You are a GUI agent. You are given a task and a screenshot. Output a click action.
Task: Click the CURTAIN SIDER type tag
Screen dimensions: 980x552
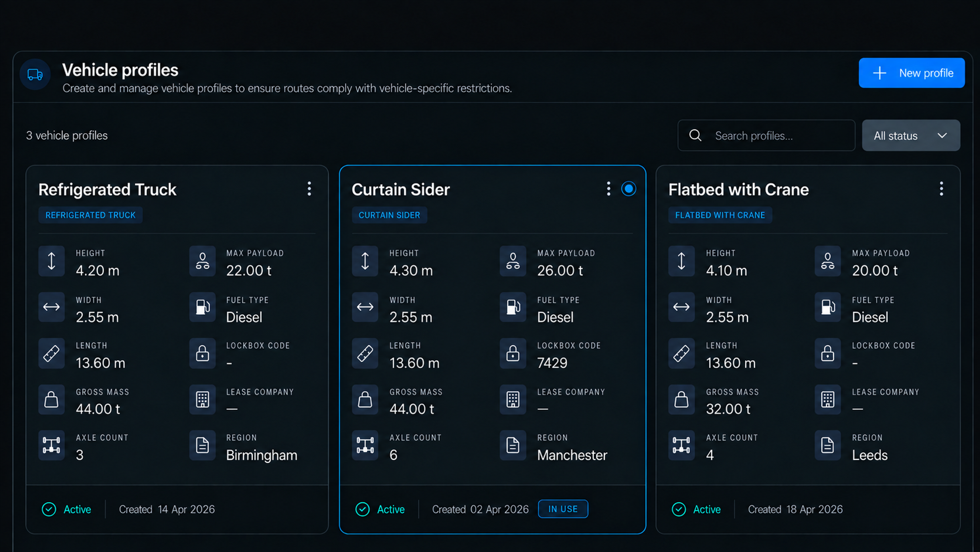[x=389, y=215]
